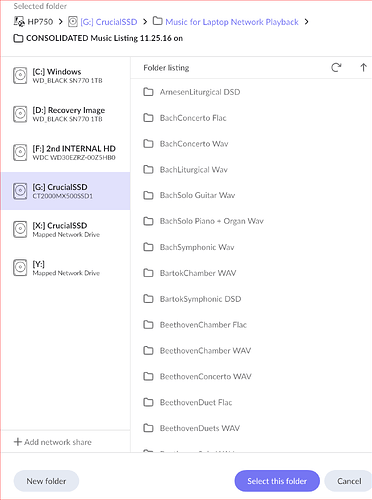Create a New folder

[x=46, y=481]
